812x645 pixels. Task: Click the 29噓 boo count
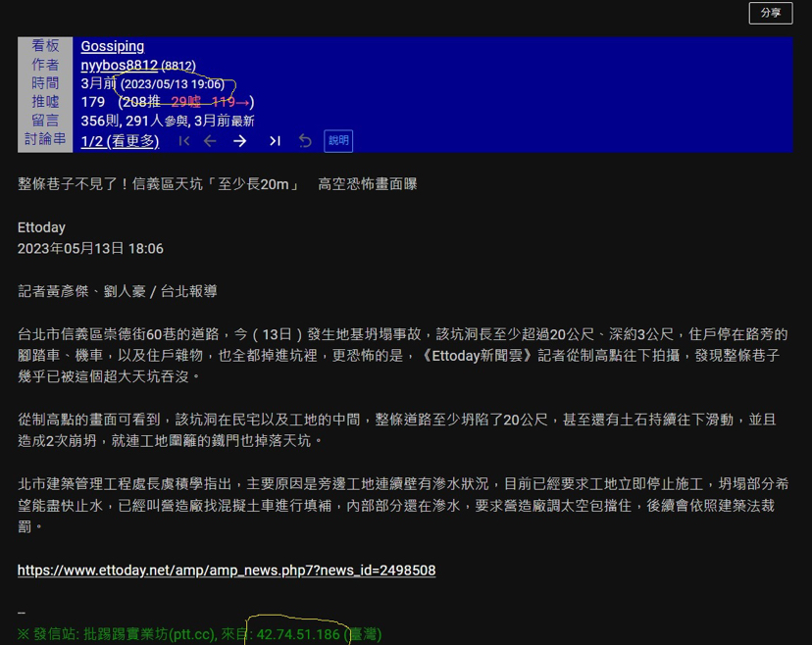coord(185,102)
